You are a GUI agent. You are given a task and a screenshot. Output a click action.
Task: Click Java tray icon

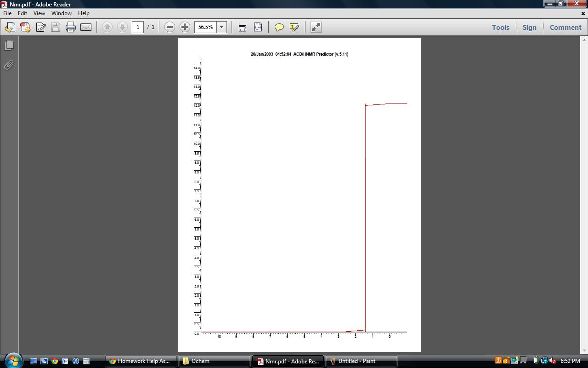point(498,361)
